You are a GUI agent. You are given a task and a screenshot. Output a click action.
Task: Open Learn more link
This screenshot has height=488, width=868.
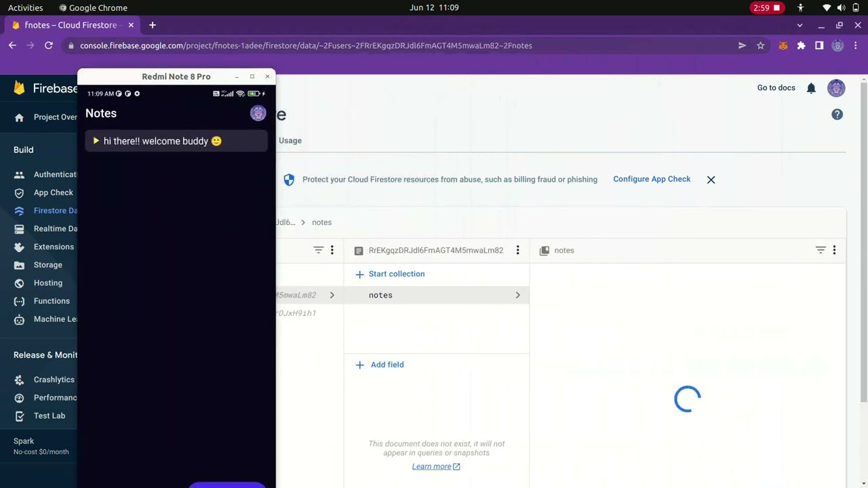coord(436,466)
